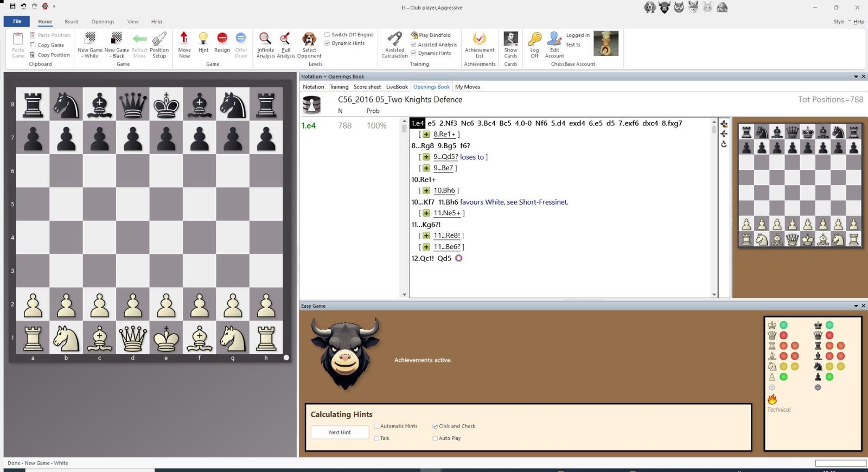Open Select Opponent dog icon
Screen dimensions: 868x472
pyautogui.click(x=309, y=39)
